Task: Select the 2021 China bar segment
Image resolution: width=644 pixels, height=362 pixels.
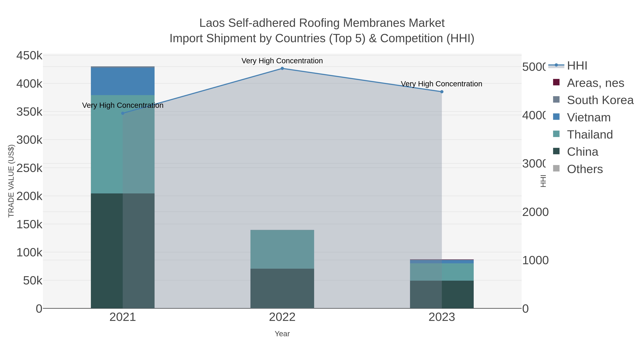Action: click(123, 251)
